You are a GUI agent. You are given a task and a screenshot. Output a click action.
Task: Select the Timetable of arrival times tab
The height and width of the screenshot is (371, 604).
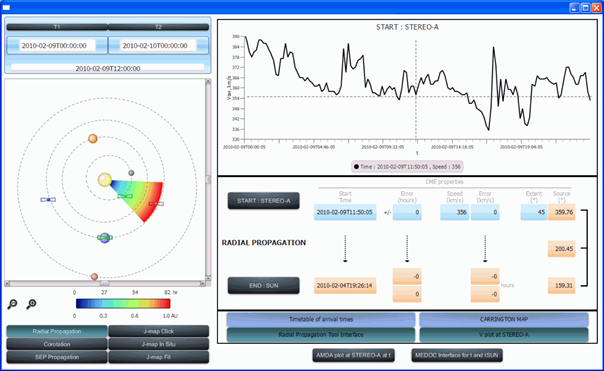pos(321,319)
